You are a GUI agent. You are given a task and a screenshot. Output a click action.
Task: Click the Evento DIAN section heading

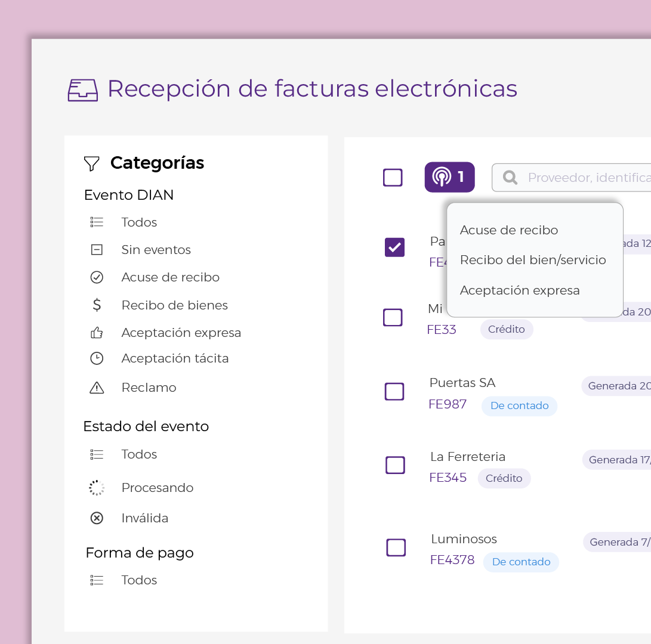[129, 195]
